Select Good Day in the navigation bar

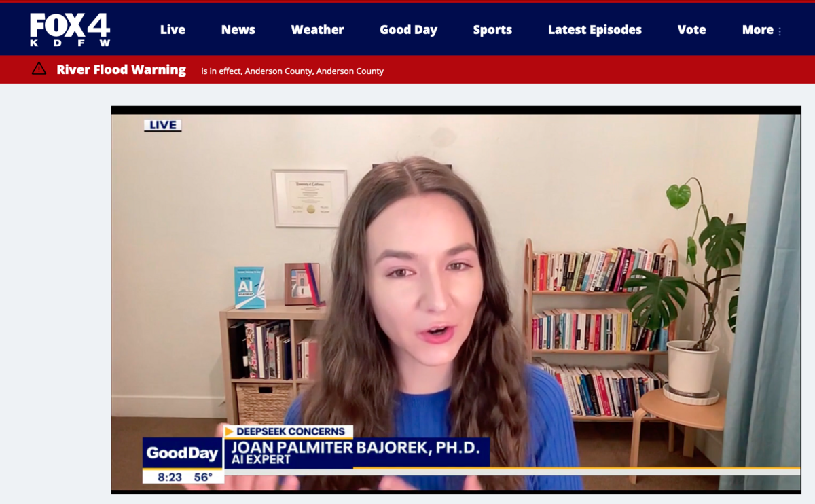pyautogui.click(x=408, y=30)
